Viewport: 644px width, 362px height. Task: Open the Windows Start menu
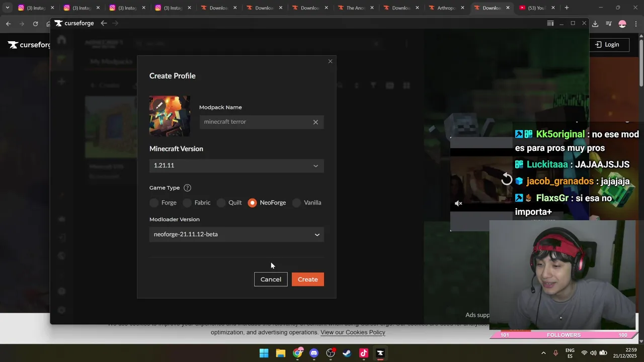click(264, 353)
